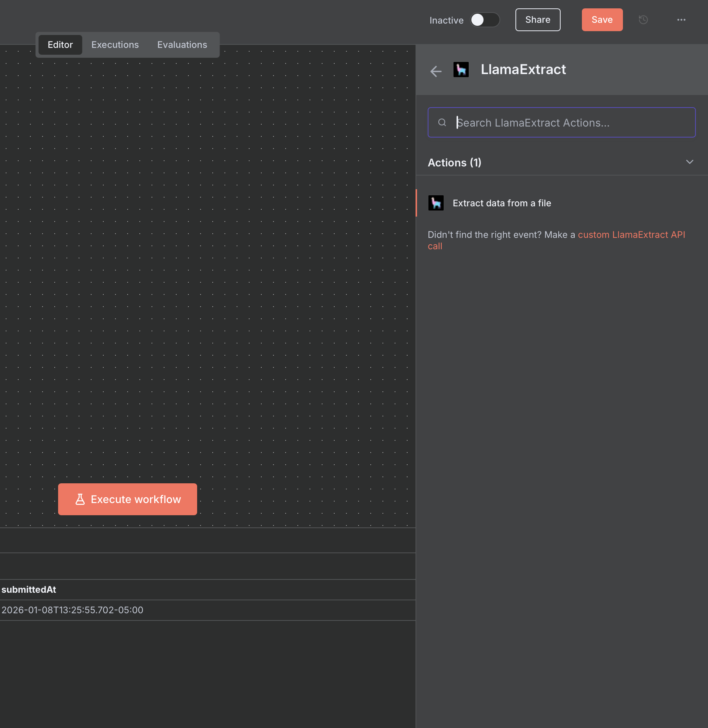Screen dimensions: 708x728
Task: Click the LlamaExtract logo in panel header
Action: coord(461,70)
